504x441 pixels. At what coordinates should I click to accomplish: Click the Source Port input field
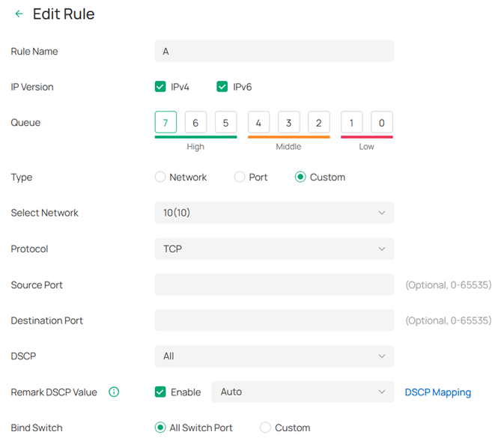pos(273,285)
